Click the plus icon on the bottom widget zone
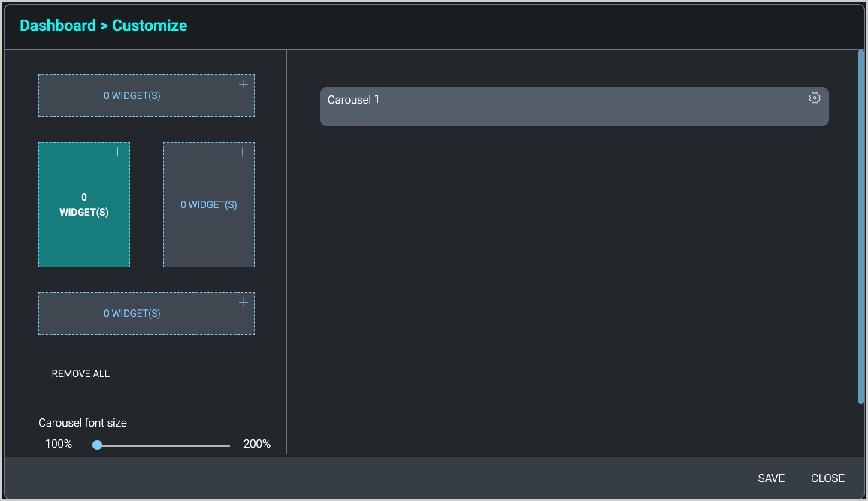The width and height of the screenshot is (868, 501). [x=243, y=301]
